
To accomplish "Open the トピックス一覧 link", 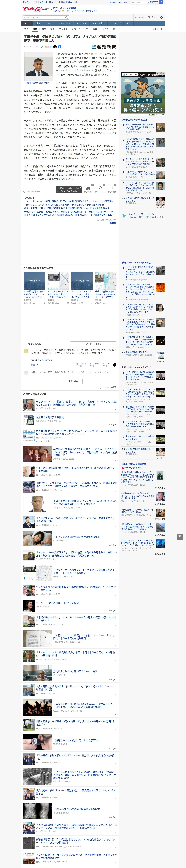I will click(155, 29).
